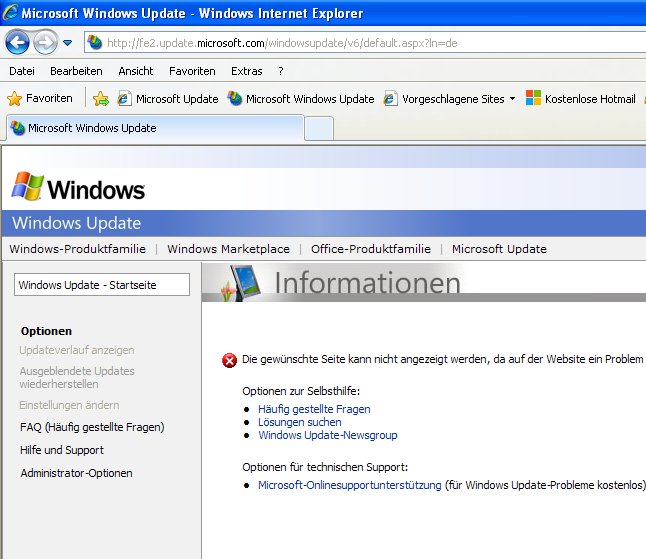646x559 pixels.
Task: Click the Windows Update tab favicon
Action: pyautogui.click(x=18, y=128)
